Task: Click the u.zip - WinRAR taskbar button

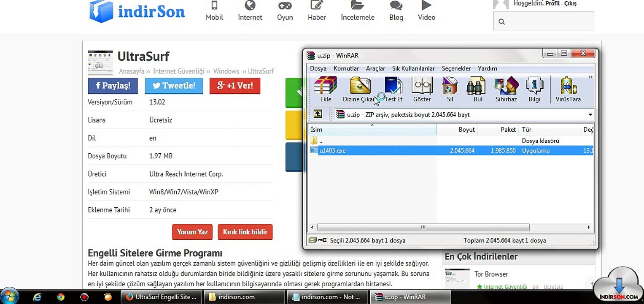Action: click(410, 297)
